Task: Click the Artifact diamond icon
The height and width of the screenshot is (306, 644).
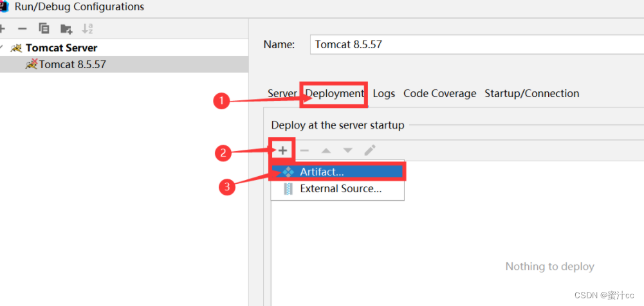Action: pos(288,172)
